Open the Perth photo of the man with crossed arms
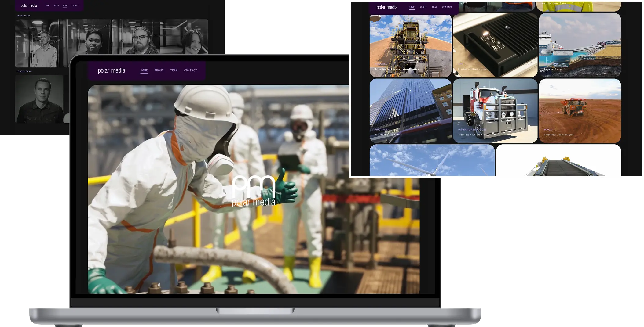 39,43
